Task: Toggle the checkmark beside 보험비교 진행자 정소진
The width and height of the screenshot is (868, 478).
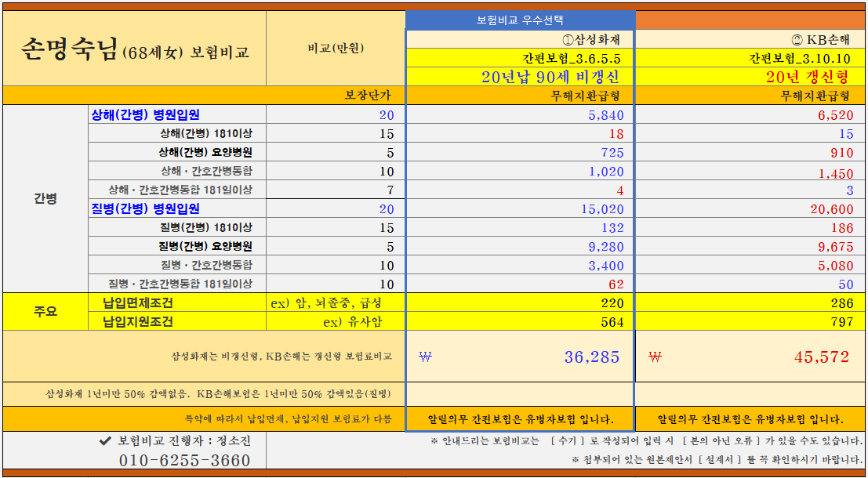Action: pos(106,440)
